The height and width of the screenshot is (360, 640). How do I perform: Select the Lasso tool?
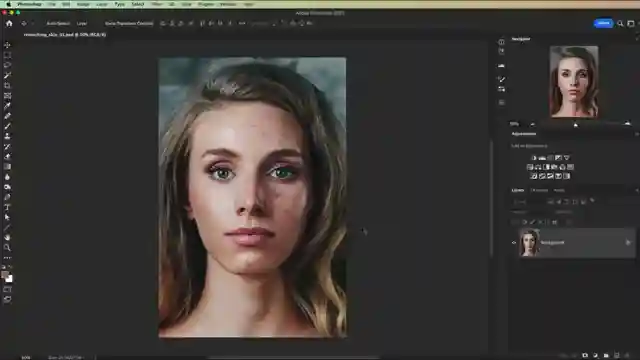click(x=7, y=65)
